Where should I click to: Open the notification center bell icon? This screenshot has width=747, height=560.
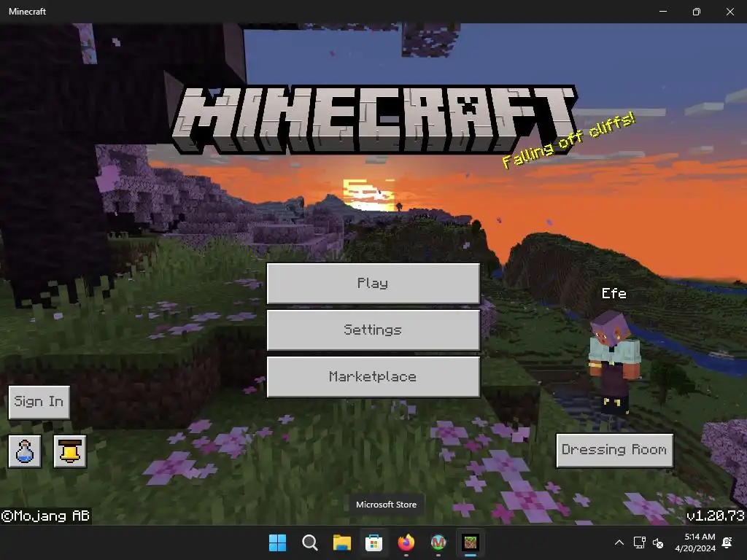[727, 542]
